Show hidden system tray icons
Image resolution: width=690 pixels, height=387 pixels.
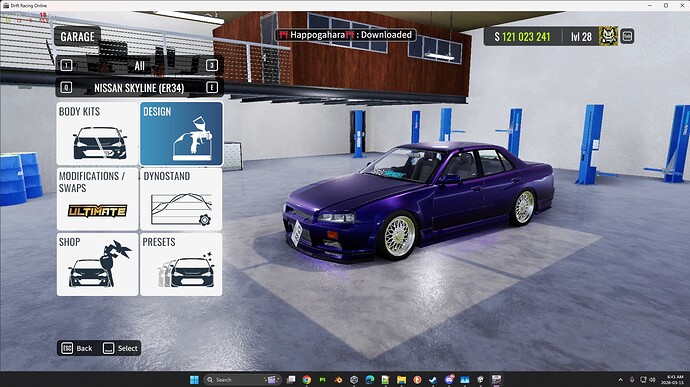coord(620,380)
